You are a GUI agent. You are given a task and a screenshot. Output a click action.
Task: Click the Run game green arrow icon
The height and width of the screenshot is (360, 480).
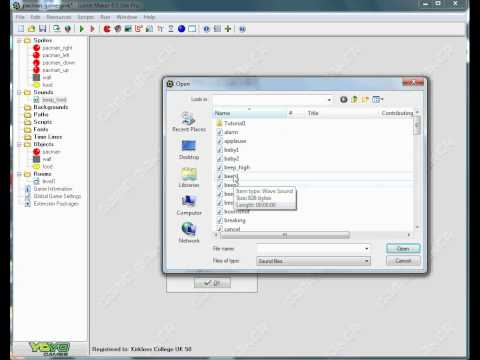(x=82, y=29)
